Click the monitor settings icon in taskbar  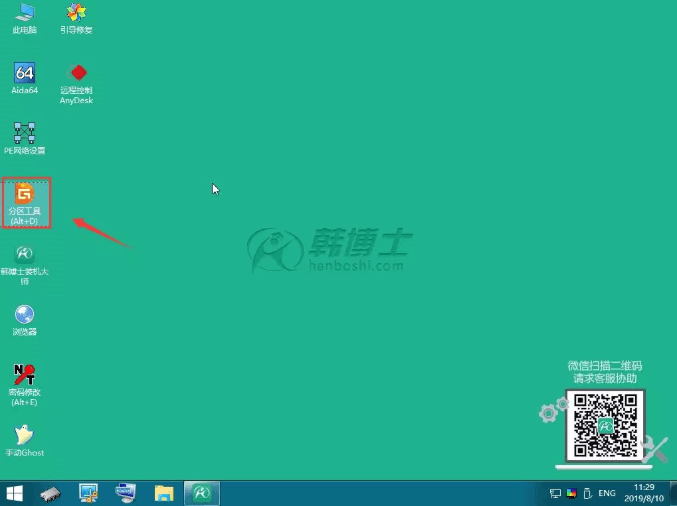click(89, 493)
